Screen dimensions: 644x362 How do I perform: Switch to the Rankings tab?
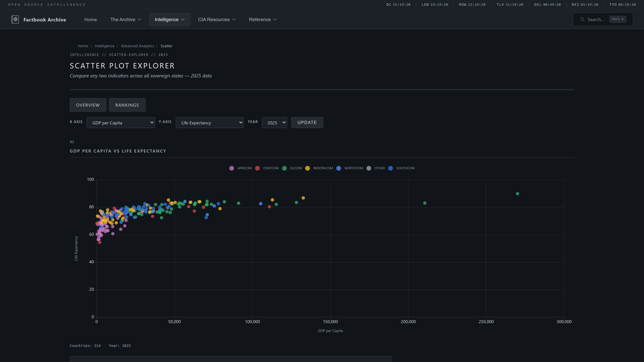tap(127, 105)
